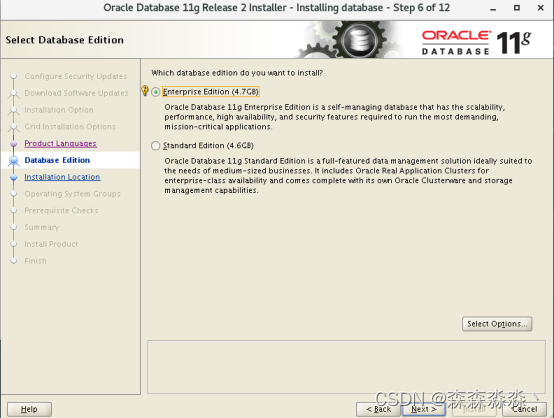554x418 pixels.
Task: Click the Install Product step label
Action: point(51,244)
